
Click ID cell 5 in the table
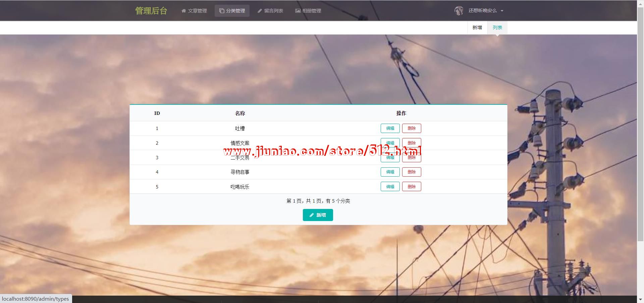(157, 187)
